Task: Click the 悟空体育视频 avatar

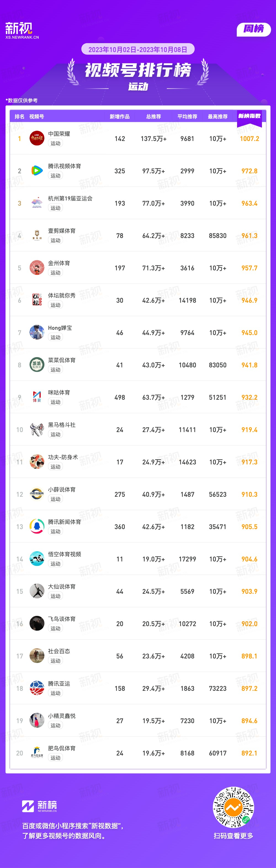Action: [x=37, y=559]
